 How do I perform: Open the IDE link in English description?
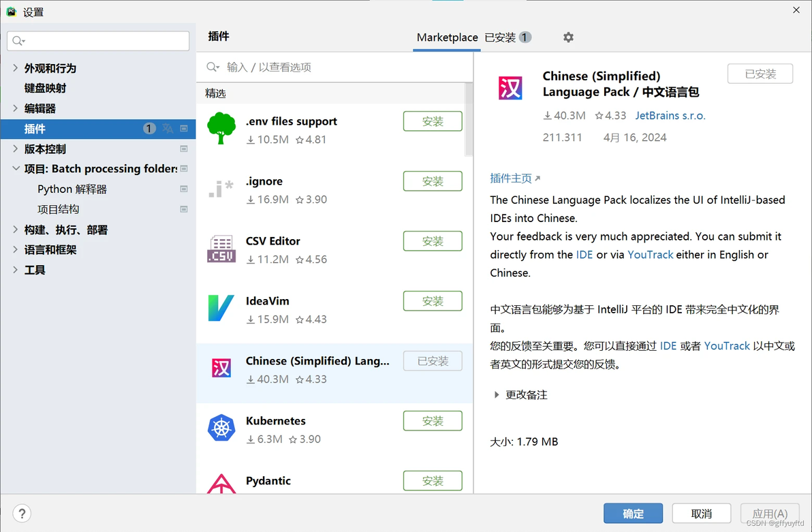coord(584,255)
